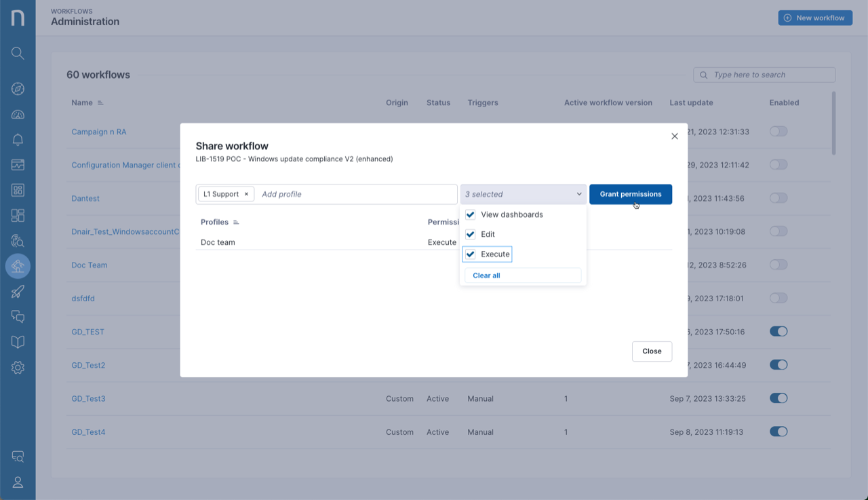Close the Share workflow dialog with X
868x500 pixels.
(x=674, y=136)
